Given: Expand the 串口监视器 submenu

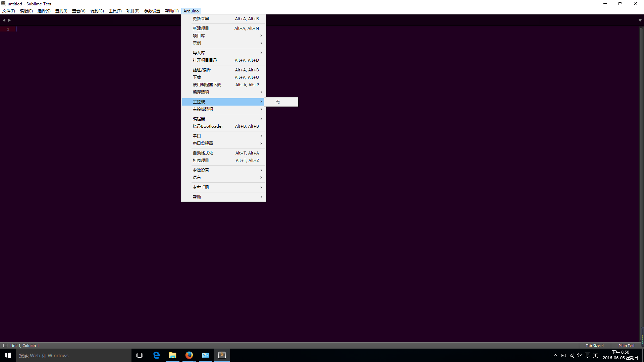Looking at the screenshot, I should click(224, 143).
